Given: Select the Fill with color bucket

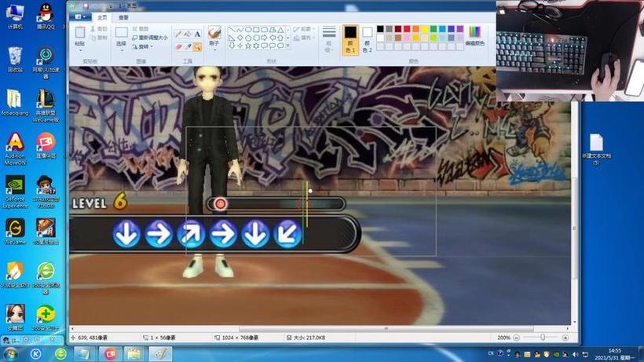Looking at the screenshot, I should tap(188, 34).
